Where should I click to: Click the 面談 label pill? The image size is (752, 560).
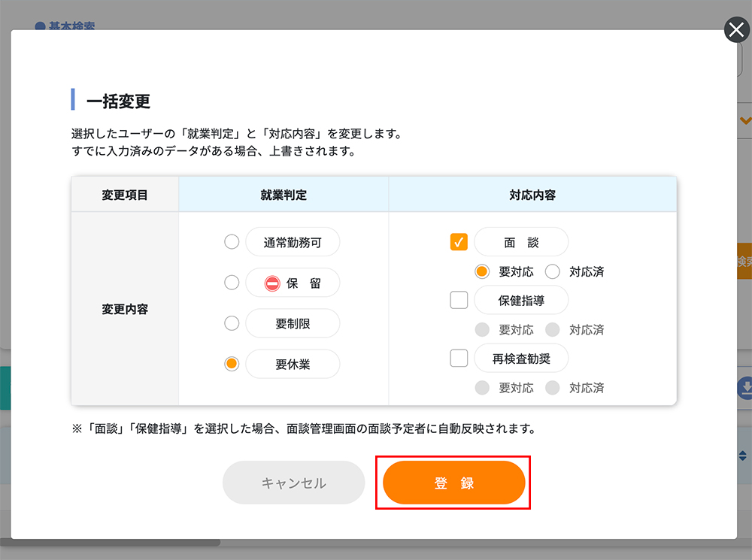[521, 242]
